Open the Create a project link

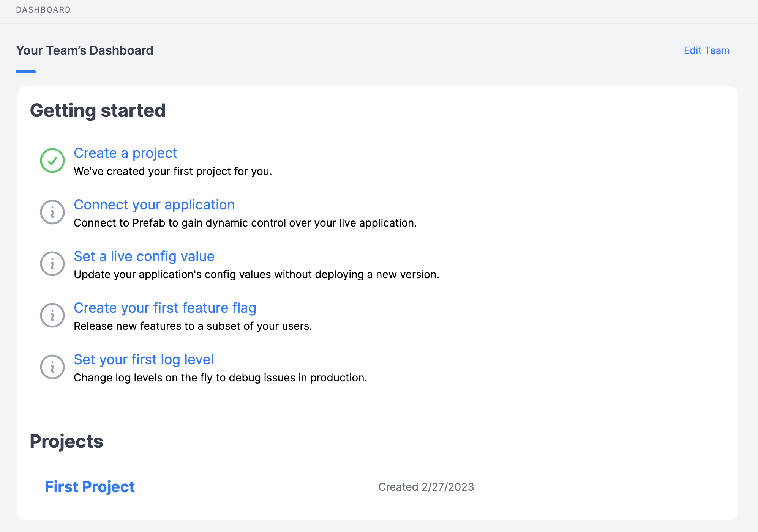pyautogui.click(x=125, y=153)
